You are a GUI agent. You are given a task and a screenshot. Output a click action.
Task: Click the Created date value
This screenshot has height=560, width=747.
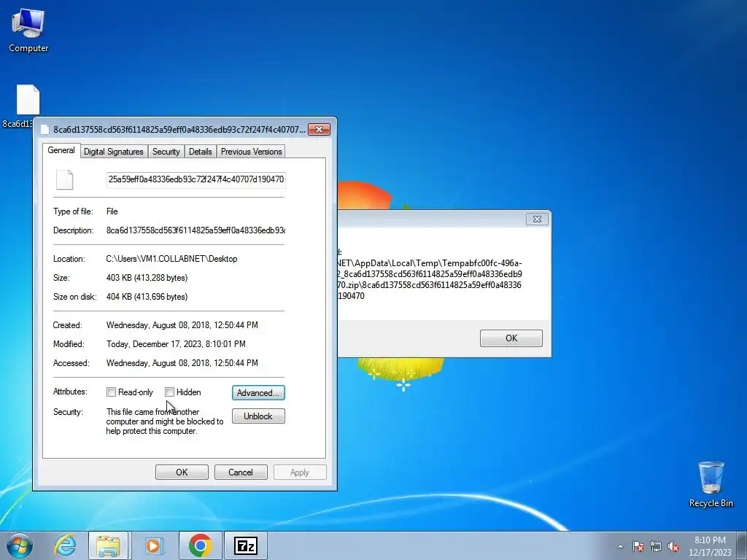182,325
